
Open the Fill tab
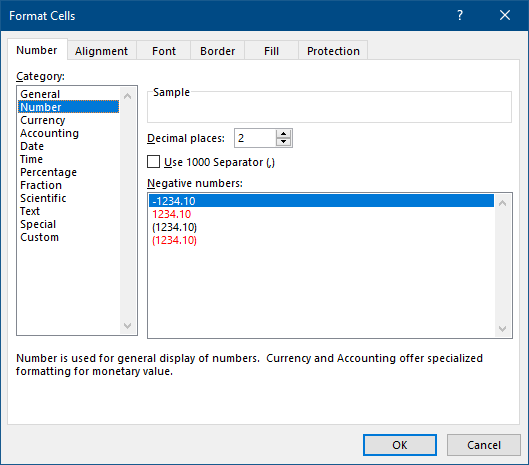(x=271, y=51)
